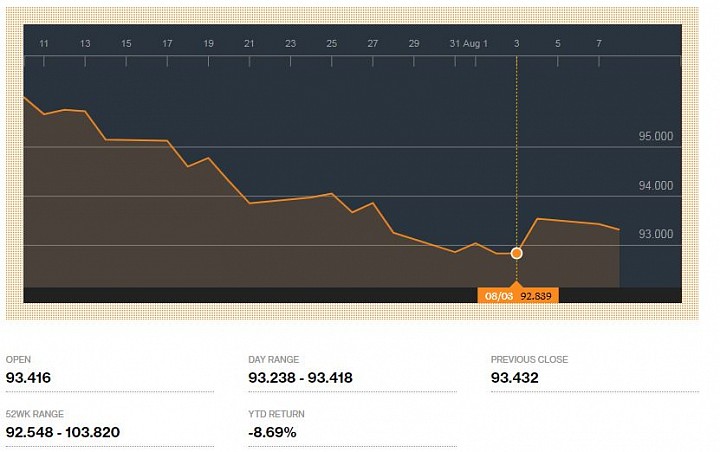Select date 23 on the timeline axis

pyautogui.click(x=290, y=44)
